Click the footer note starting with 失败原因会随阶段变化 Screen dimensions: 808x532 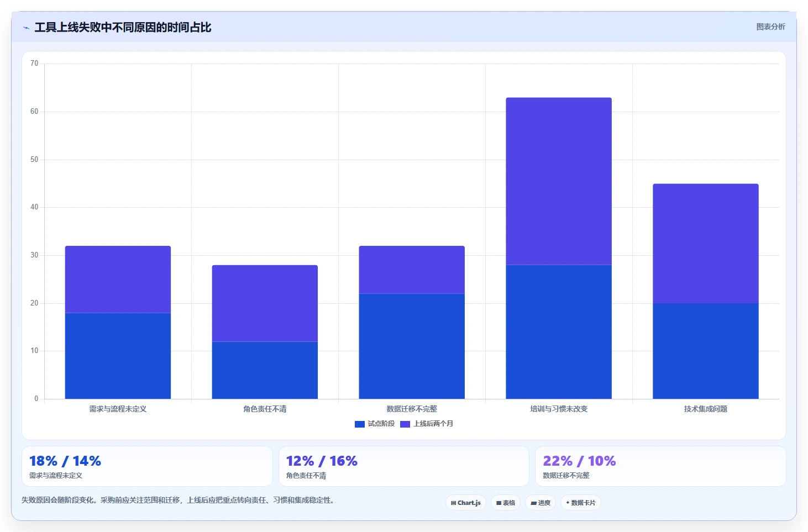click(x=178, y=501)
